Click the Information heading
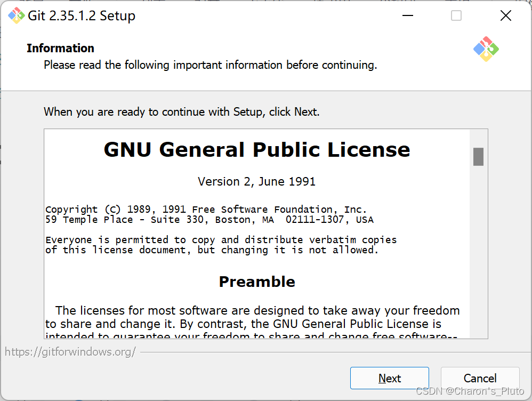Screen dimensions: 532x401 coord(60,48)
